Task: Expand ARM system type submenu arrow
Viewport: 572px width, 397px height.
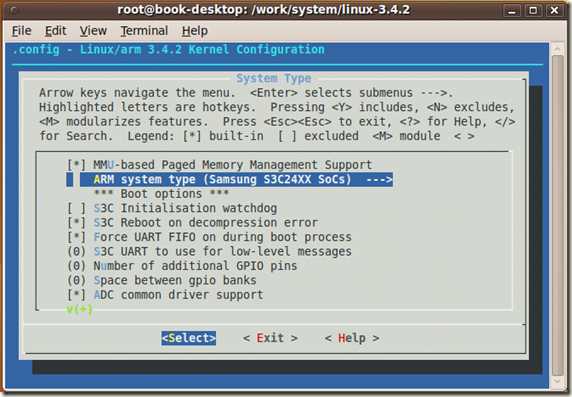Action: tap(379, 180)
